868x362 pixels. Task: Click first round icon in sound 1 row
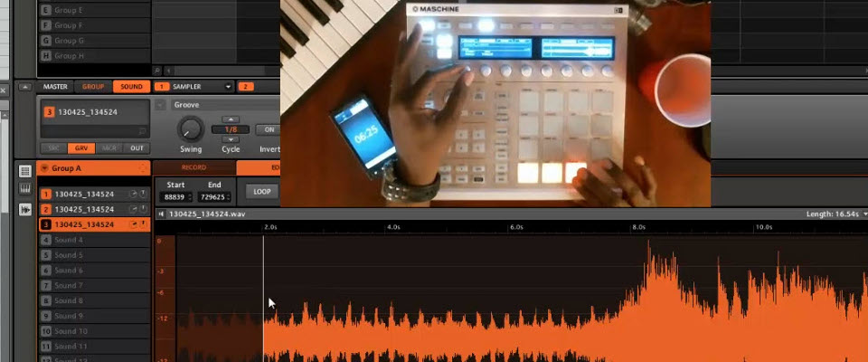133,194
